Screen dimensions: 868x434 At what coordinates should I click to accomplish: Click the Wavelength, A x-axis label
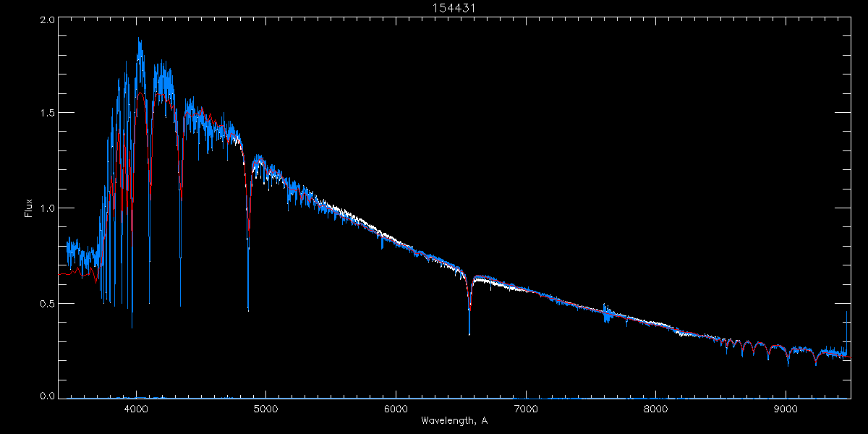coord(454,420)
